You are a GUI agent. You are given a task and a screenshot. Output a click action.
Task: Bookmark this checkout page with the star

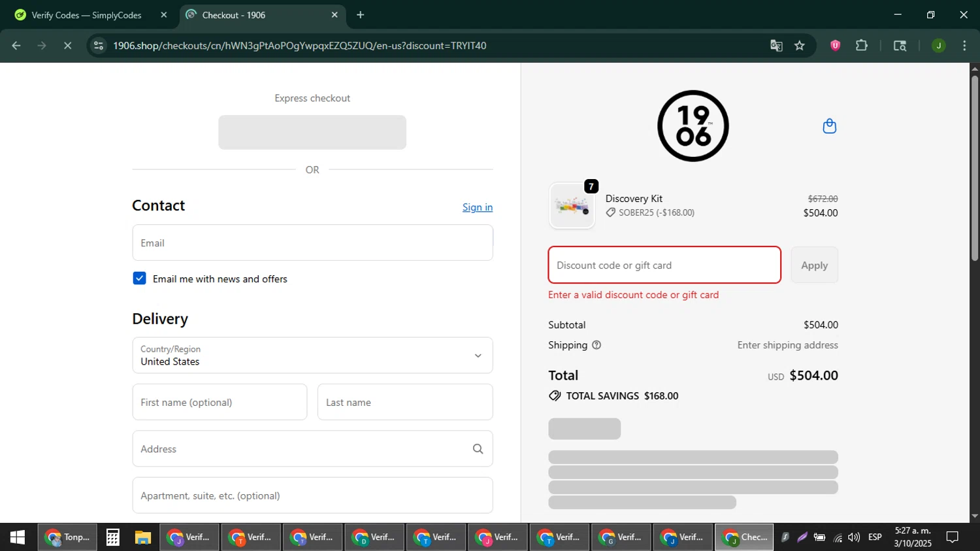coord(800,46)
